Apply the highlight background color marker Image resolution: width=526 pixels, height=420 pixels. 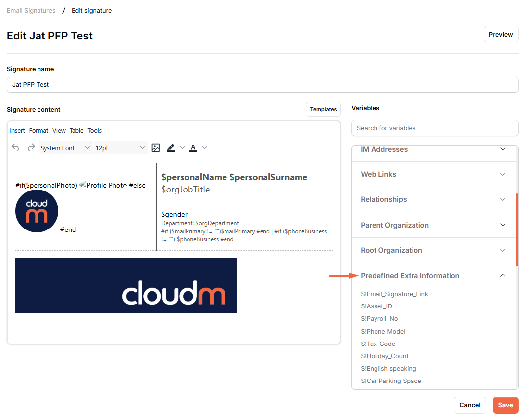pos(171,148)
